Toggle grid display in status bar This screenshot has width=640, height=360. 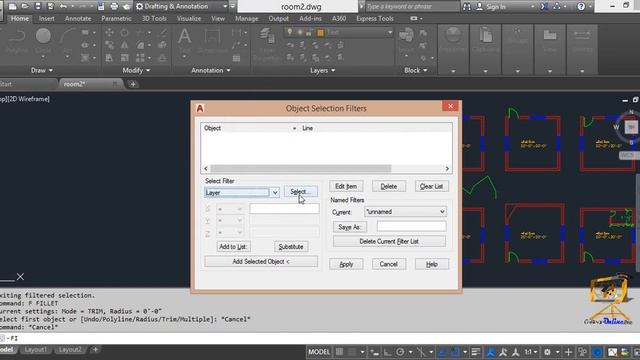339,352
